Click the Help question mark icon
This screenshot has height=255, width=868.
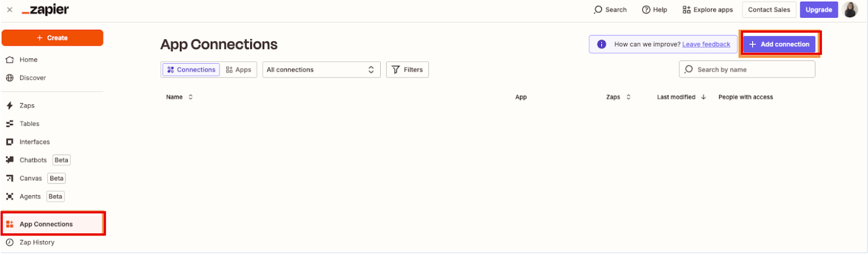tap(646, 10)
